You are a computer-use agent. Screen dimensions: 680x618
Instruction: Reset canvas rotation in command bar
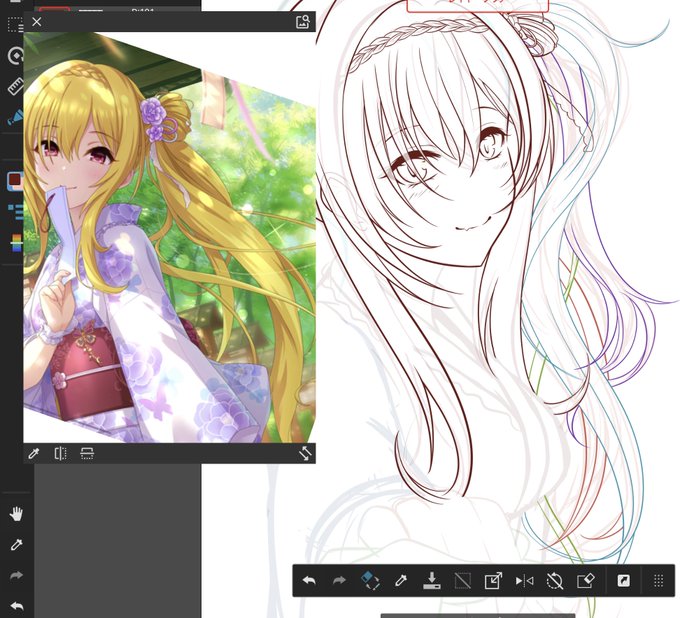coord(555,581)
